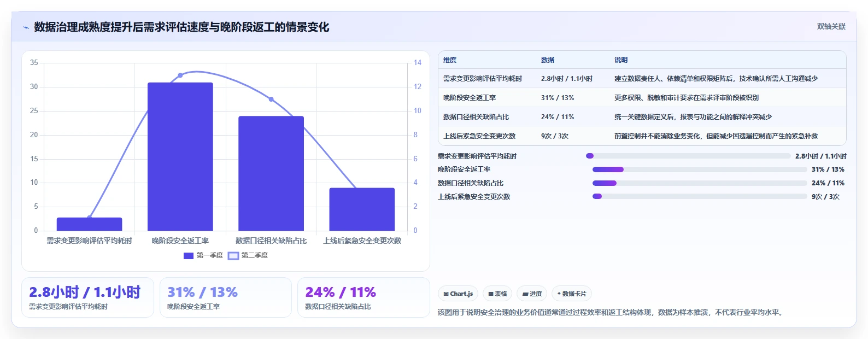Click table cell 9次 / 3次
Image resolution: width=868 pixels, height=339 pixels.
pos(555,136)
